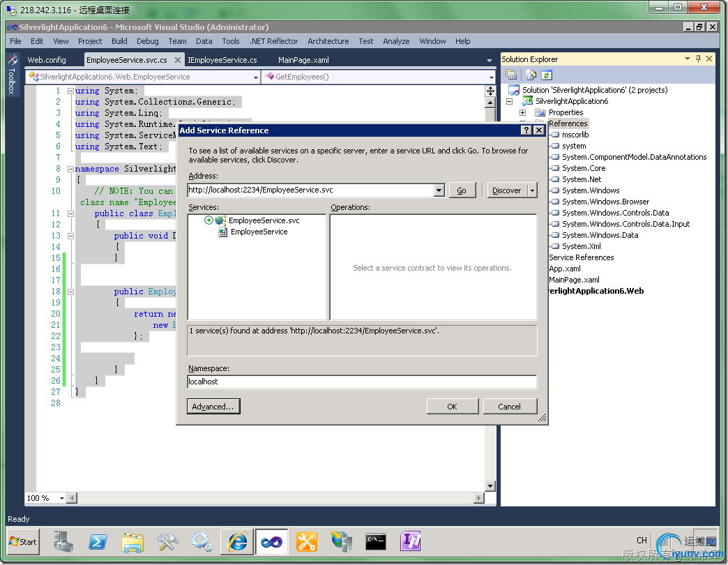Switch to the MainPage.xaml tab
The width and height of the screenshot is (728, 565).
click(x=303, y=60)
